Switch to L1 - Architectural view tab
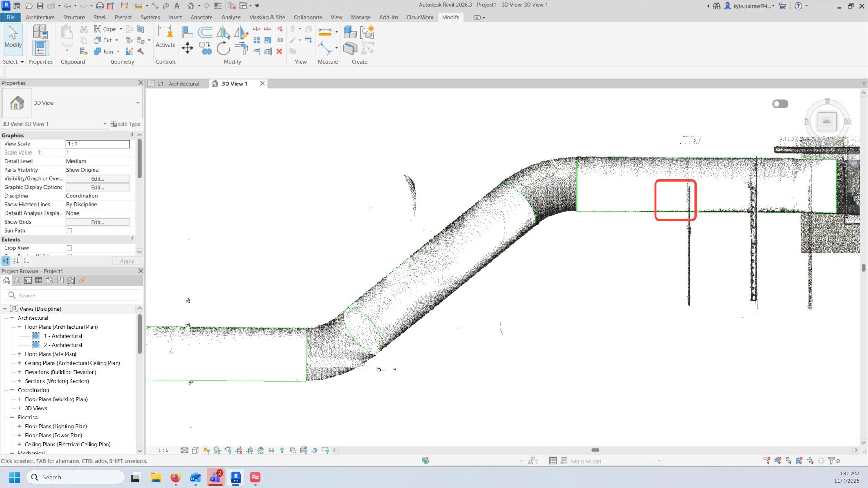 [x=178, y=84]
